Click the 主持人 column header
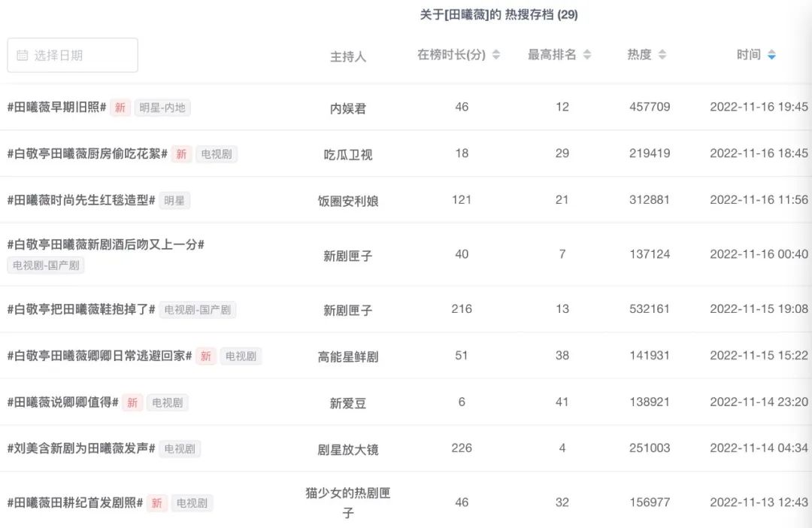This screenshot has width=812, height=528. coord(348,56)
